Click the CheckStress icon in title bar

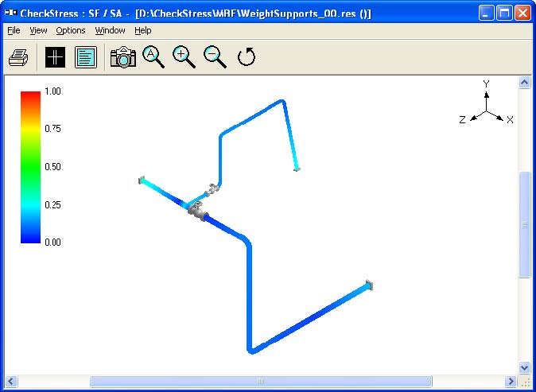point(11,13)
